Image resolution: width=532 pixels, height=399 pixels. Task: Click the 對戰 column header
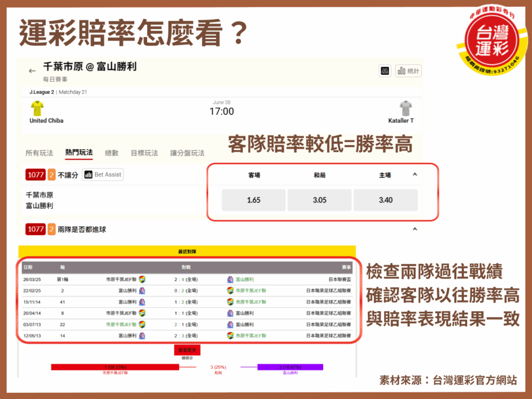point(186,268)
